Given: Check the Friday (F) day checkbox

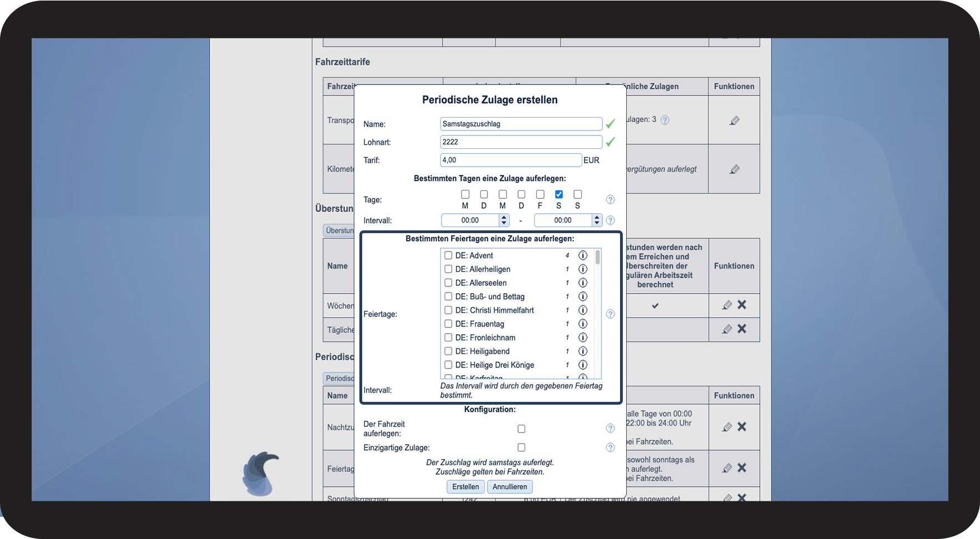Looking at the screenshot, I should coord(540,194).
